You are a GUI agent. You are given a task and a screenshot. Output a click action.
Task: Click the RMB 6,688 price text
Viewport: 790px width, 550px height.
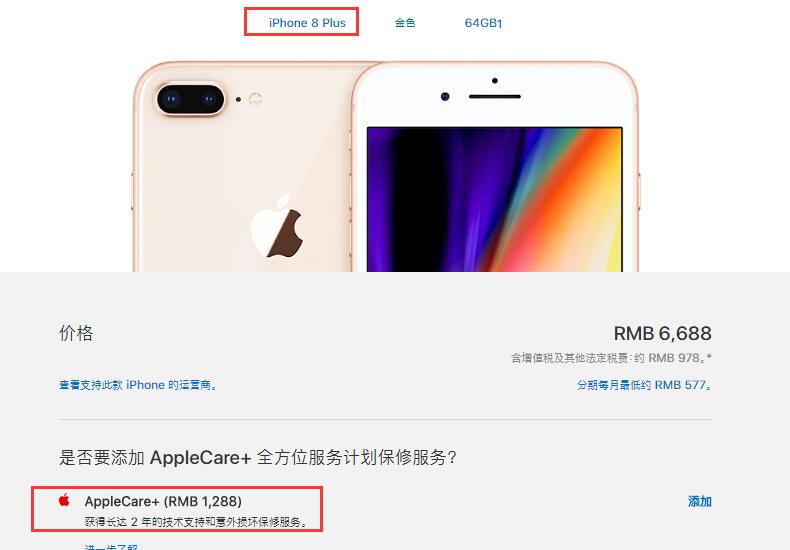point(663,333)
